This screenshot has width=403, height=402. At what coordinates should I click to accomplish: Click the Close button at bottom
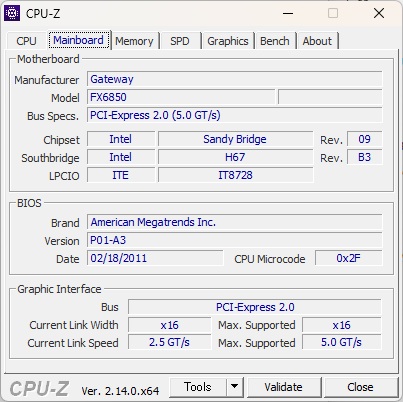[360, 387]
